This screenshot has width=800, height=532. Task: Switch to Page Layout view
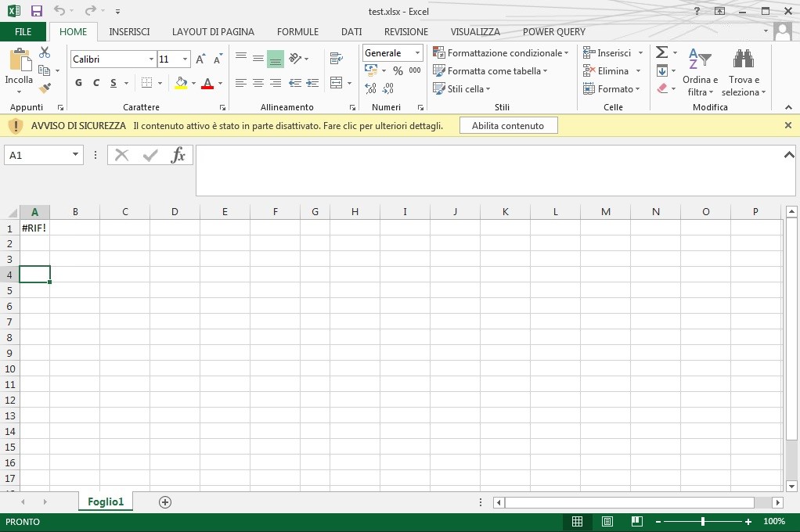tap(607, 521)
